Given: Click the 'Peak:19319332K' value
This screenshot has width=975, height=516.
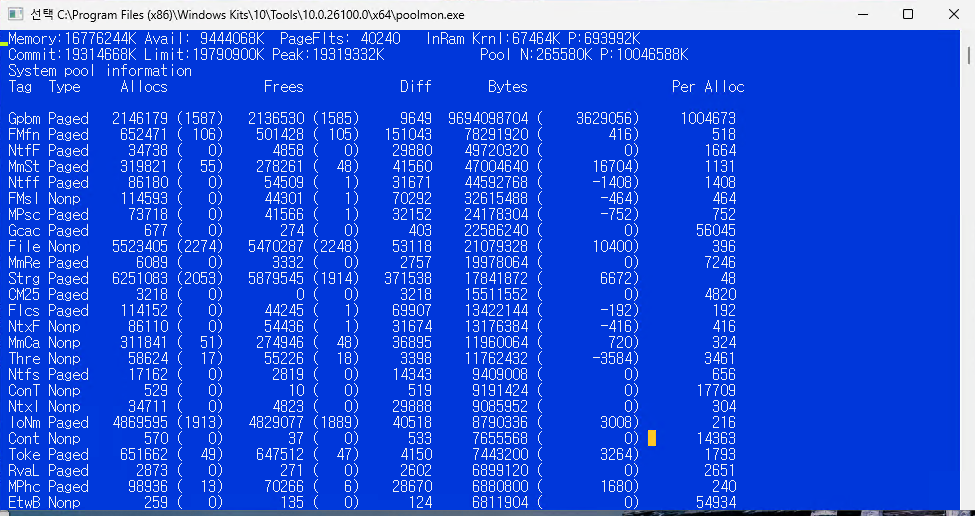Looking at the screenshot, I should click(x=328, y=55).
